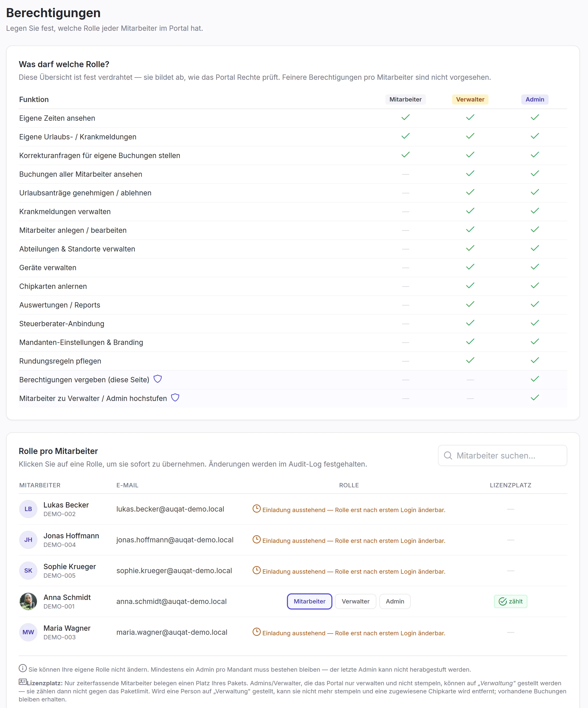Click the employee ID 'DEMO-005'
588x708 pixels.
pos(59,575)
